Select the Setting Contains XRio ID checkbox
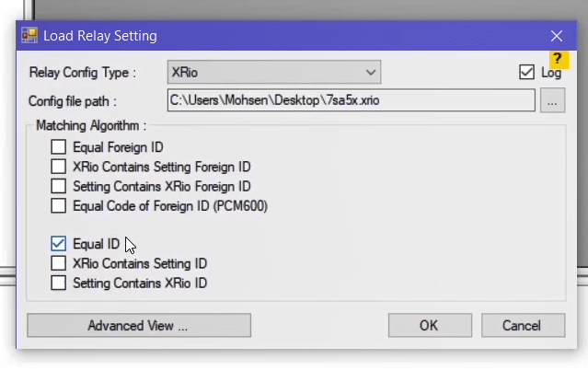 [x=59, y=283]
